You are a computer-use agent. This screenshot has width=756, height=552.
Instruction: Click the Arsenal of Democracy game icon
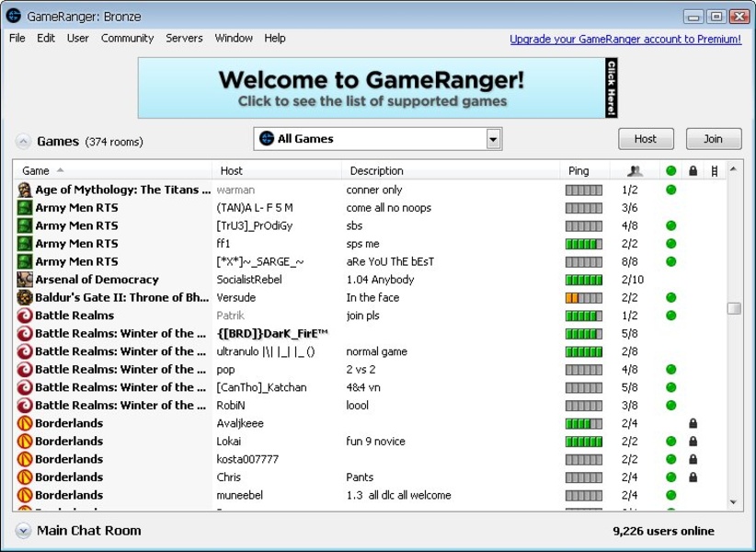(x=25, y=280)
